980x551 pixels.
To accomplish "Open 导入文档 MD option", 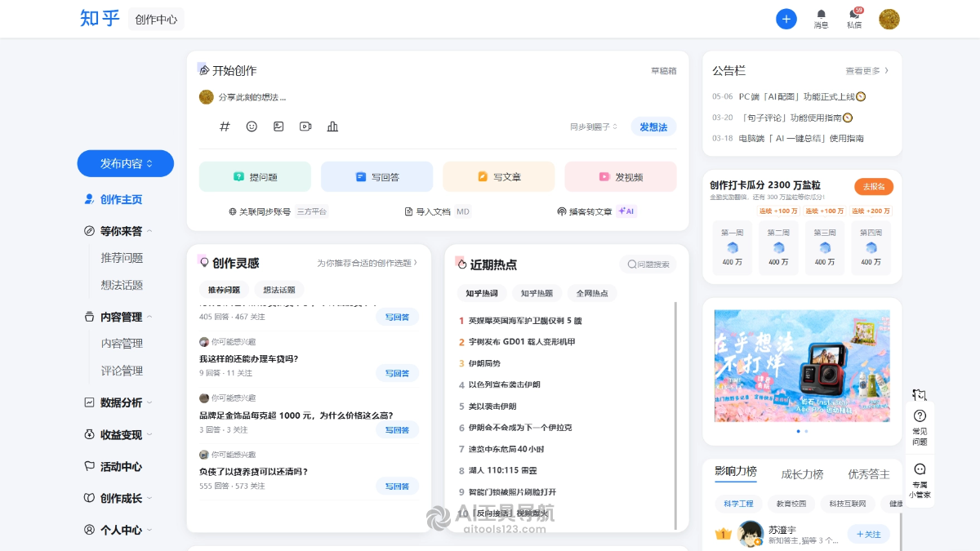I will (438, 211).
